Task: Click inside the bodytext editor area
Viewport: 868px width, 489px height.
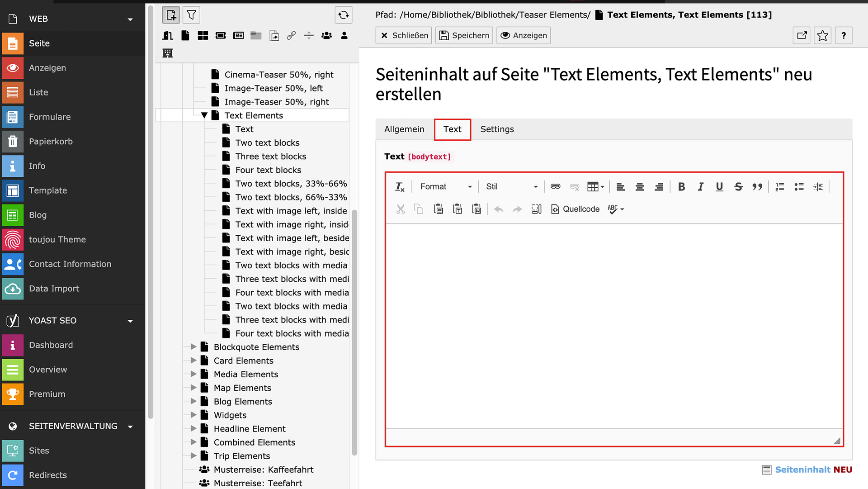Action: [x=614, y=326]
